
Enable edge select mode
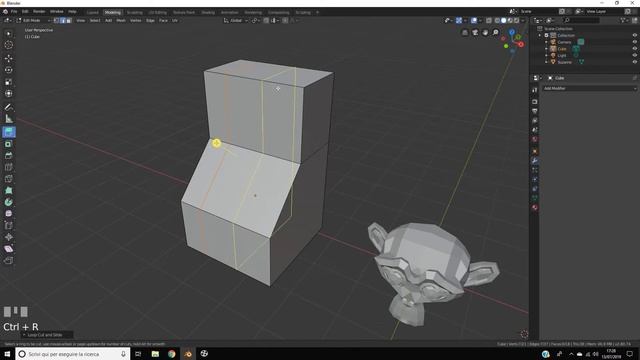62,20
